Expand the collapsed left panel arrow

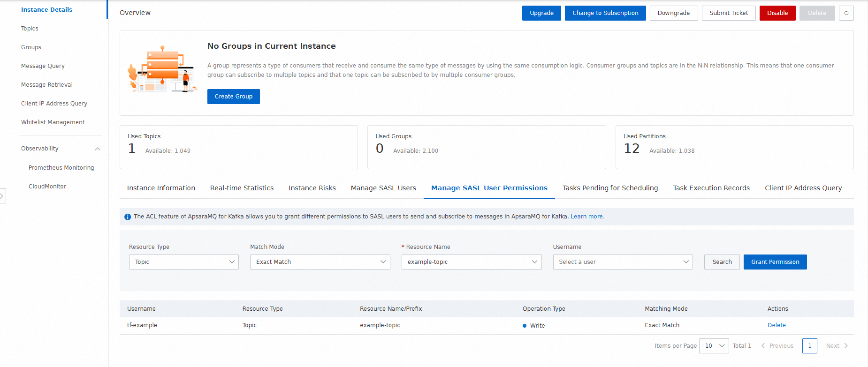click(x=2, y=196)
